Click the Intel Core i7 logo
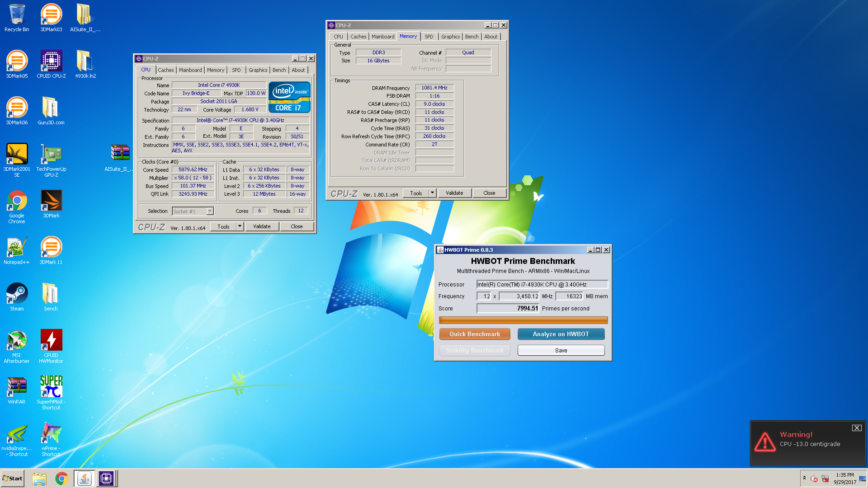Screen dimensions: 868x488 (289, 97)
